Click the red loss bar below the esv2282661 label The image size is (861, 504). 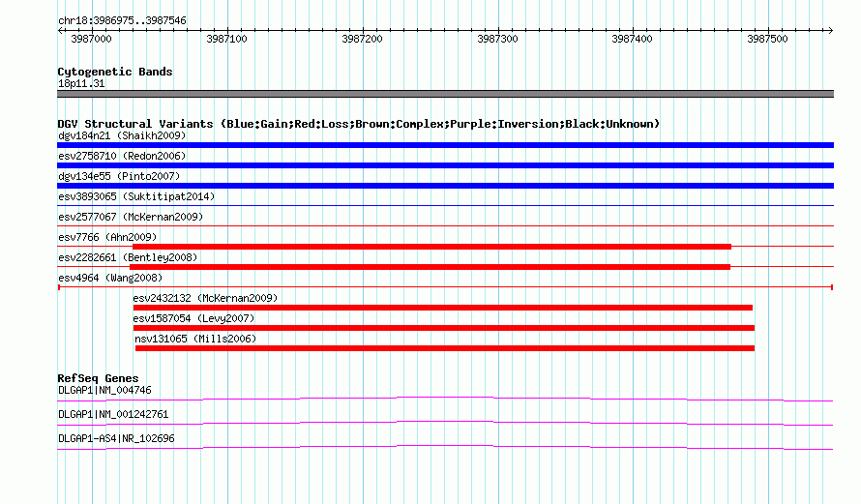coord(430,267)
